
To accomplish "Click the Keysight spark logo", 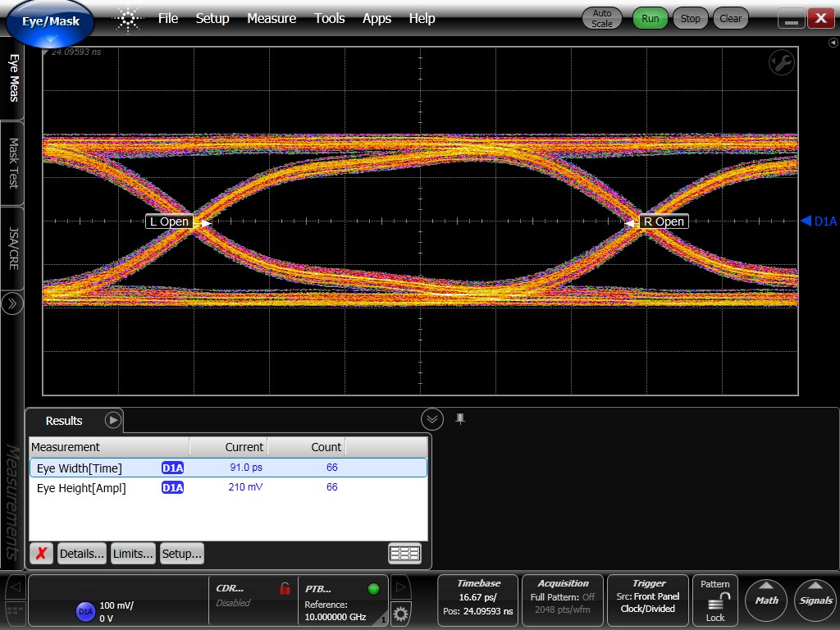I will 127,18.
